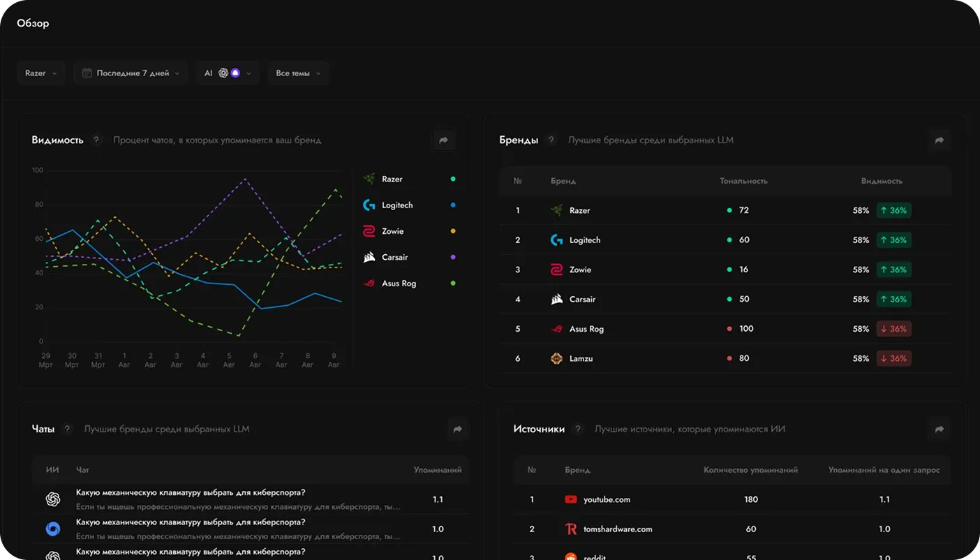980x560 pixels.
Task: Open the Razer brand dropdown
Action: pos(41,73)
